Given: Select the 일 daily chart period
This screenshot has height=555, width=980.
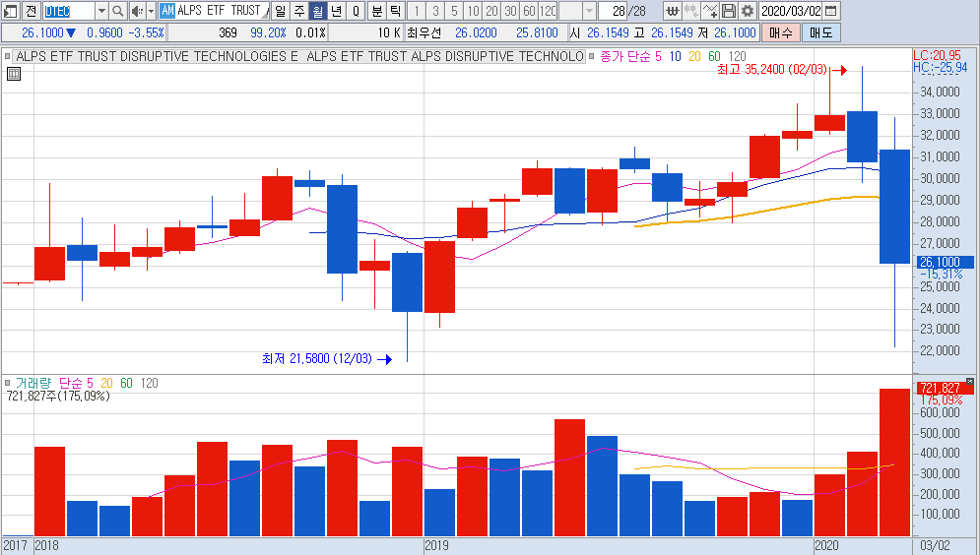Looking at the screenshot, I should click(x=281, y=11).
